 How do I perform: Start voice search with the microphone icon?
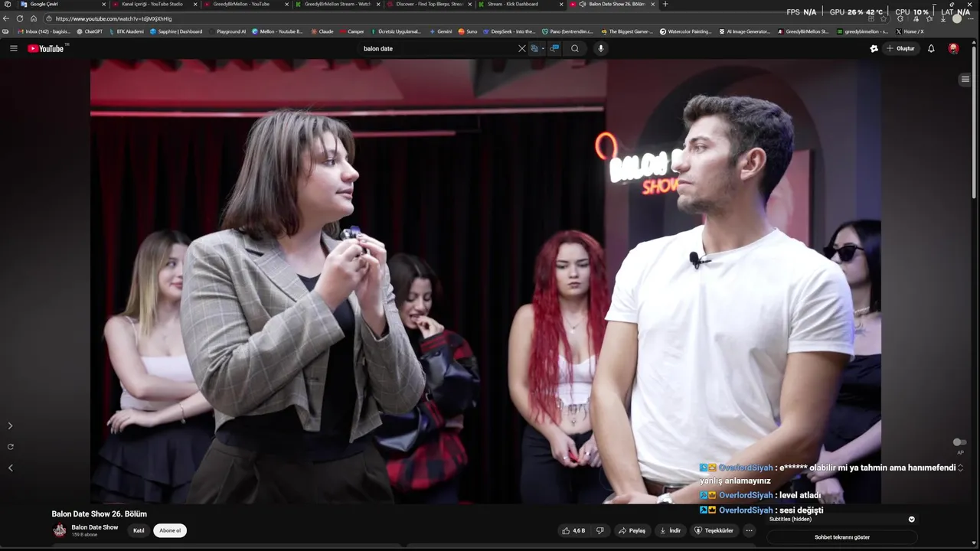pos(601,48)
